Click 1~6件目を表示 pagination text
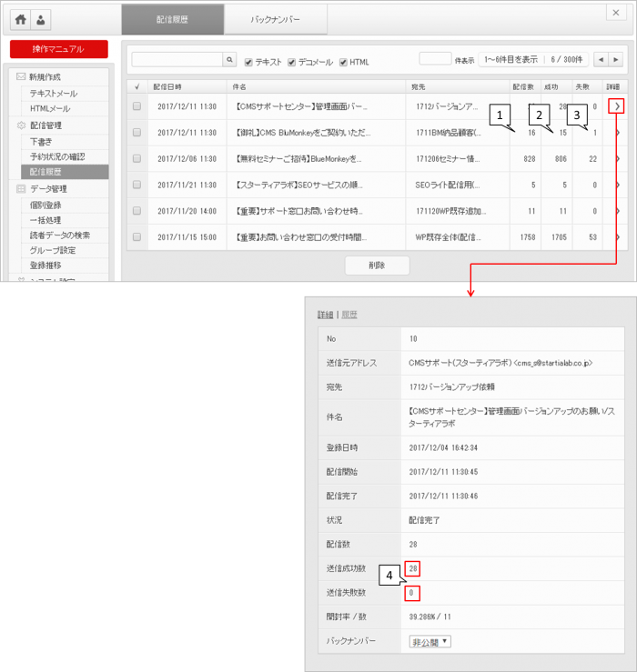Image resolution: width=637 pixels, height=672 pixels. (511, 60)
